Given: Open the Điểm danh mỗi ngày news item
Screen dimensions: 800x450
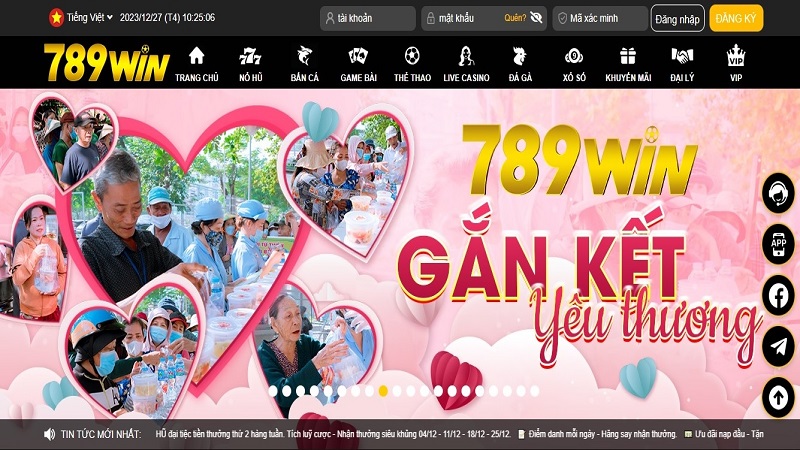Looking at the screenshot, I should pyautogui.click(x=597, y=434).
